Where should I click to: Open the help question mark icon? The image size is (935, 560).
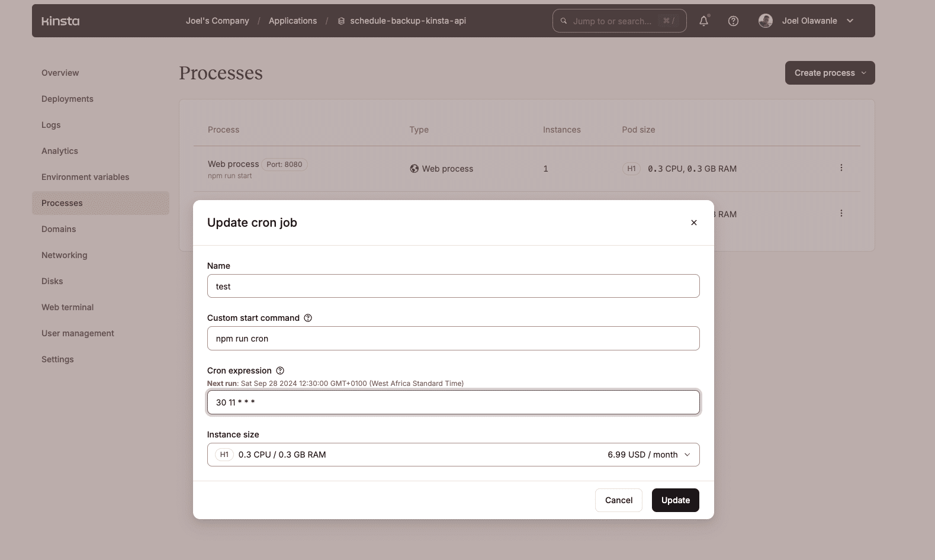pyautogui.click(x=733, y=21)
